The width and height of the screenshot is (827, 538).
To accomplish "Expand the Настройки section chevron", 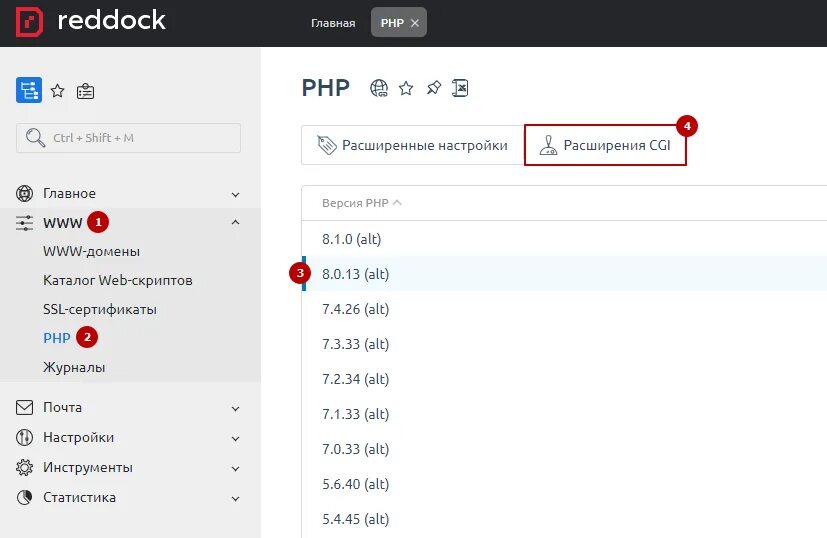I will (x=235, y=438).
